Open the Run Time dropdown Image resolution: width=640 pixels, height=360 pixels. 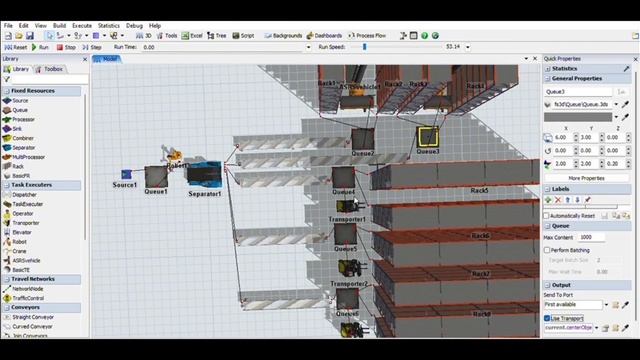click(x=308, y=47)
